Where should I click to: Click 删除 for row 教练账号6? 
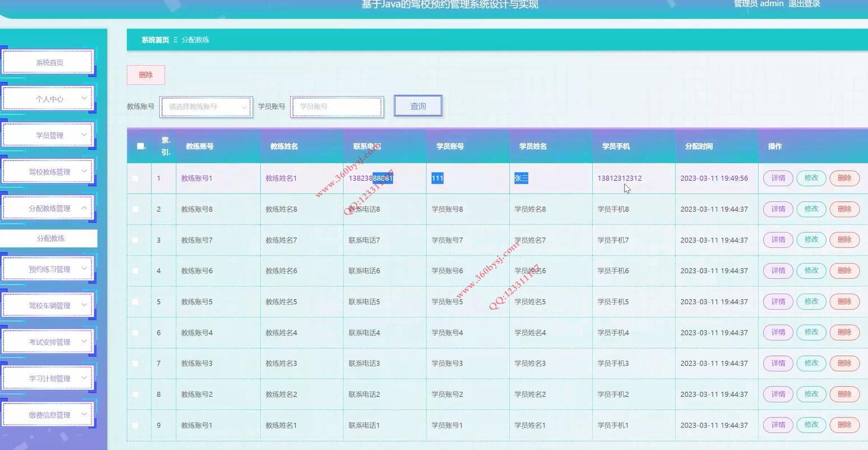[x=844, y=271]
